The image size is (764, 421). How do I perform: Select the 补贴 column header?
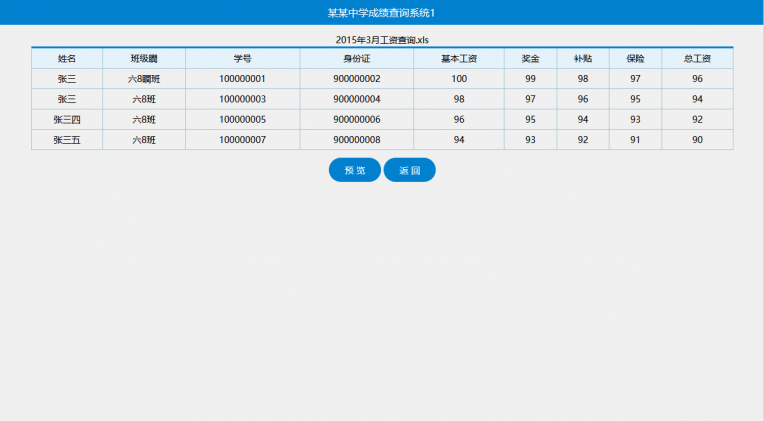[583, 59]
